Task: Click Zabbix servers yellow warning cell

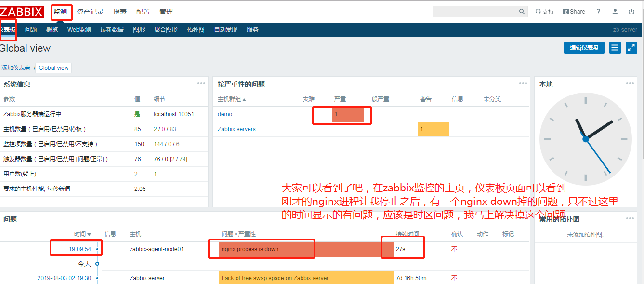Action: 434,129
